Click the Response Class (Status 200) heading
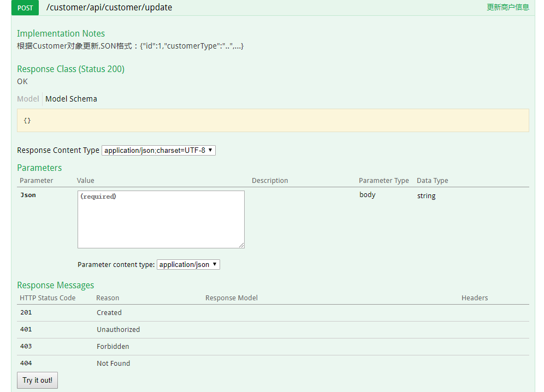Viewport: 544px width, 392px height. pos(70,69)
